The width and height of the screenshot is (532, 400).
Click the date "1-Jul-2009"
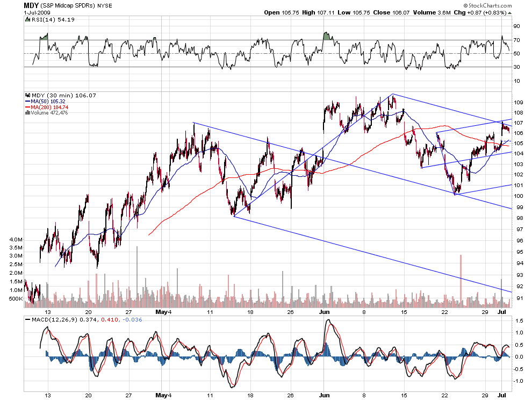point(37,12)
